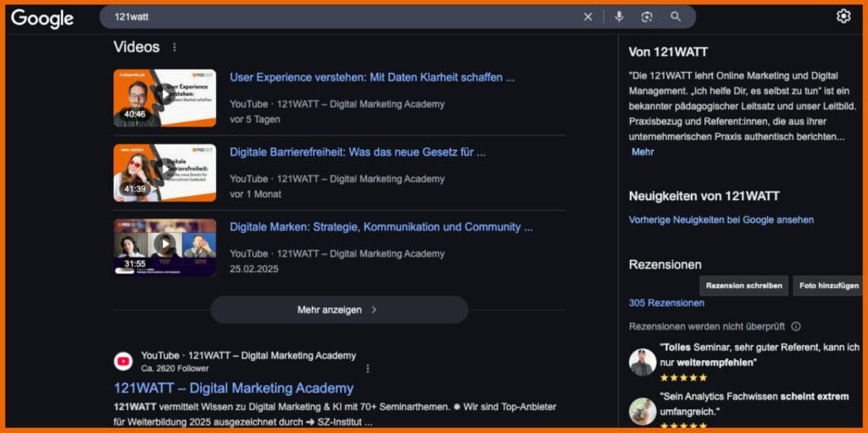Open Videos section three-dot menu

pos(175,47)
